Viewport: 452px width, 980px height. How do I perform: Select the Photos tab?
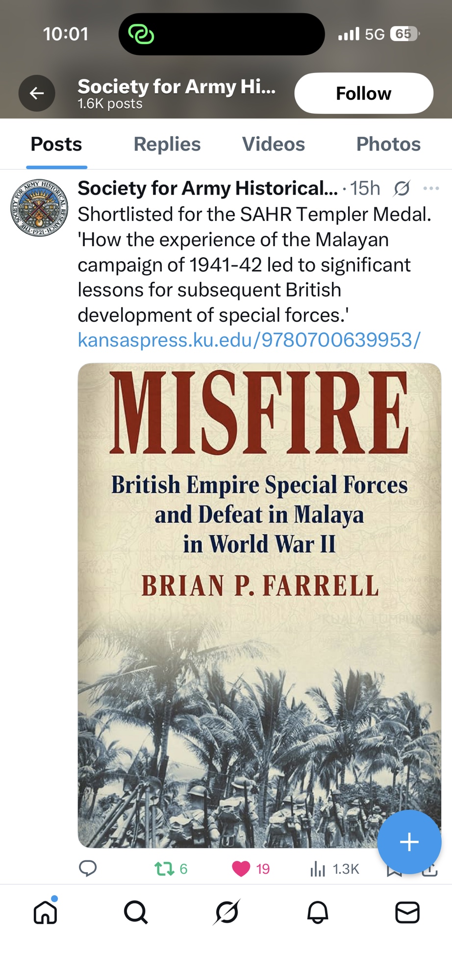[388, 145]
